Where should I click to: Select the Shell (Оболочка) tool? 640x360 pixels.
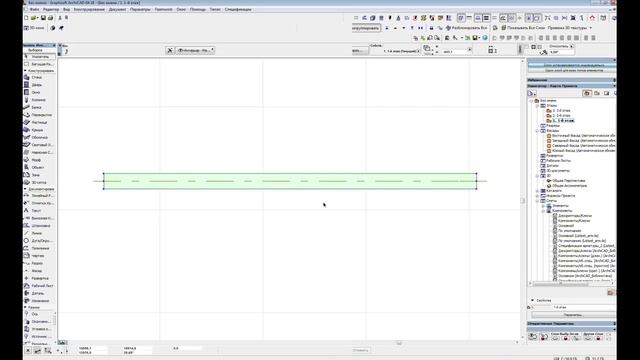(39, 138)
